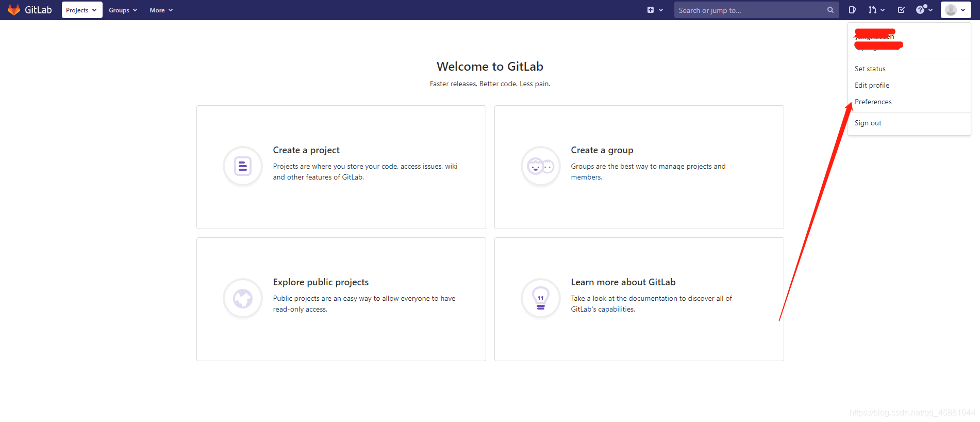Click the plus (new item) icon
The image size is (980, 422).
pos(651,10)
